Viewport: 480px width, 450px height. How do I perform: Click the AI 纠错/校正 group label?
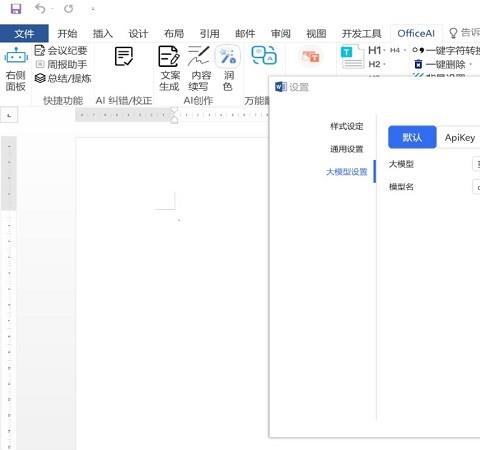(124, 100)
